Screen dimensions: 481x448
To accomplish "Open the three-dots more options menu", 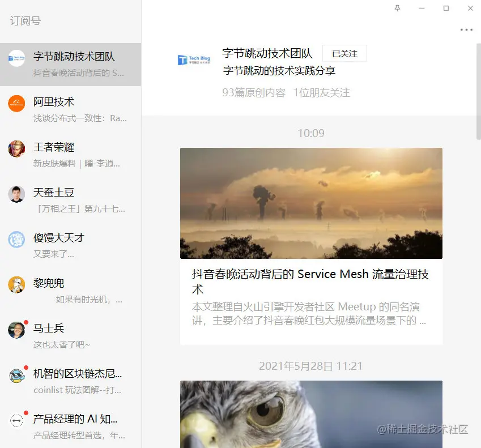I will (466, 30).
